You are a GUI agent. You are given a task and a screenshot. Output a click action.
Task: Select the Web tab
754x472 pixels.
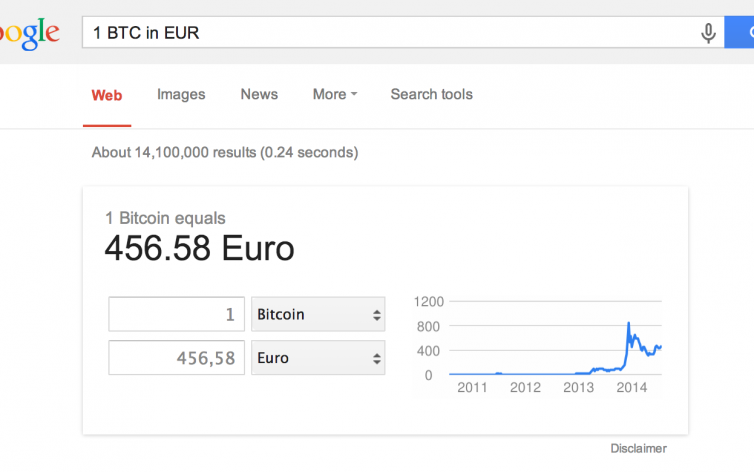tap(107, 95)
